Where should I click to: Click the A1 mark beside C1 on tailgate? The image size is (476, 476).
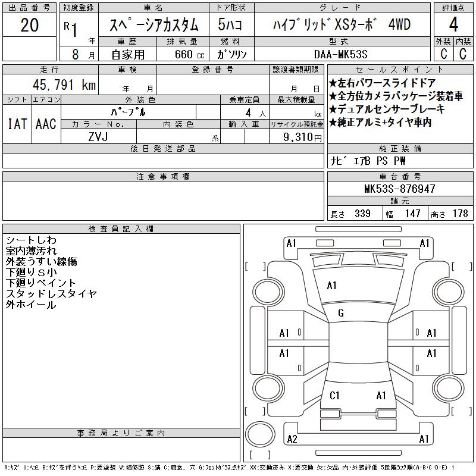pyautogui.click(x=381, y=395)
